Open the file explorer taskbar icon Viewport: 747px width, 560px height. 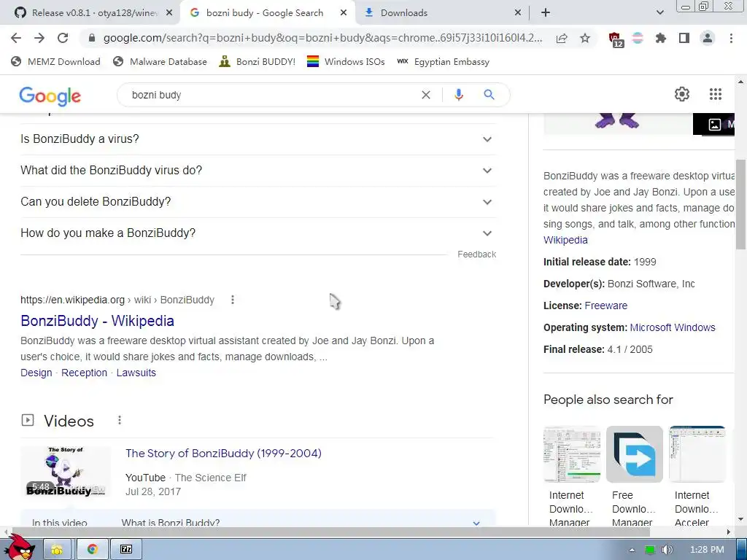click(x=57, y=550)
